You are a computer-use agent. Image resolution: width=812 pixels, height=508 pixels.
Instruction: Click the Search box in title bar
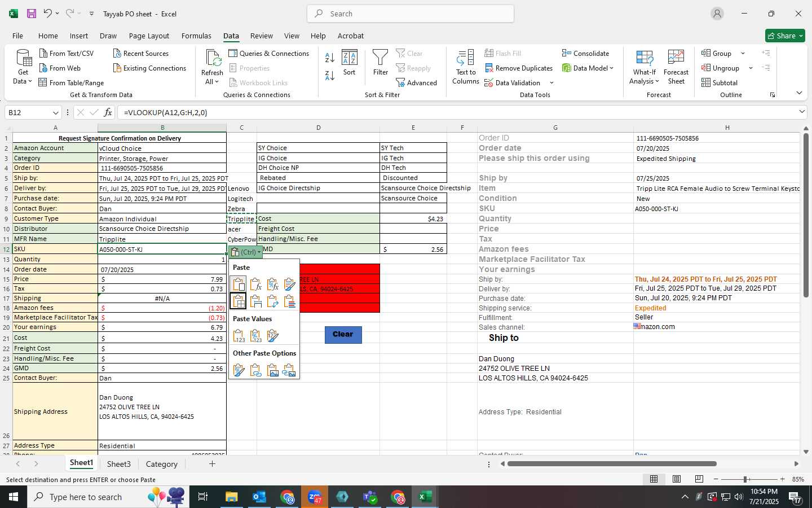[x=411, y=14]
